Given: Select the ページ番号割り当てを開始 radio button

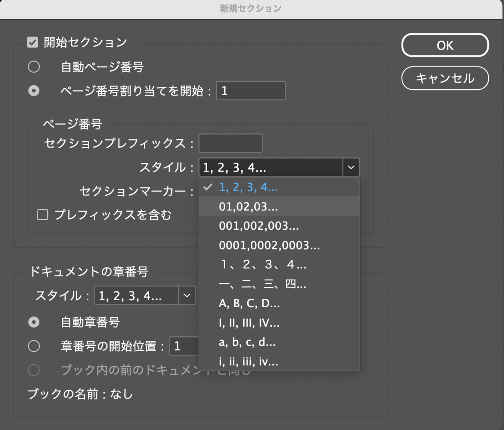Looking at the screenshot, I should (x=34, y=91).
